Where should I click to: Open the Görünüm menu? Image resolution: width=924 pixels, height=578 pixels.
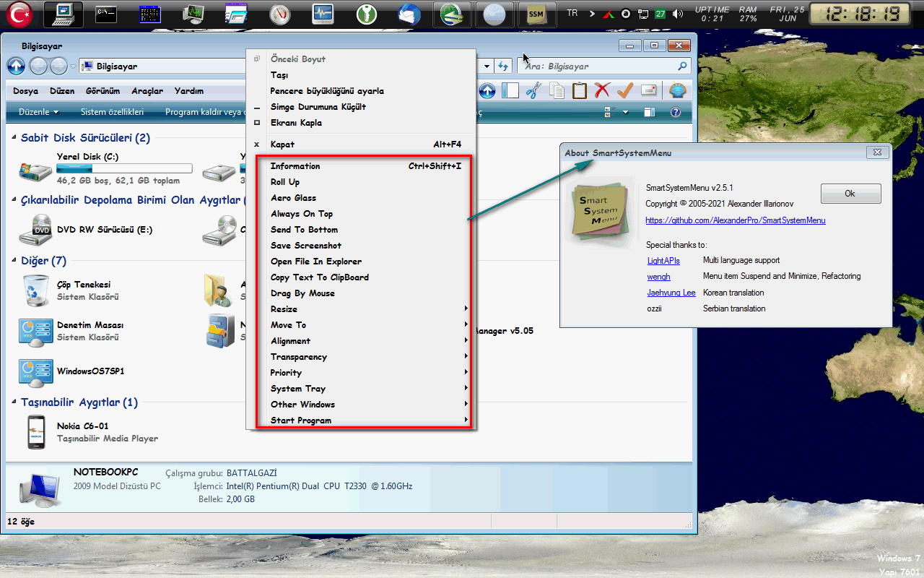coord(103,91)
